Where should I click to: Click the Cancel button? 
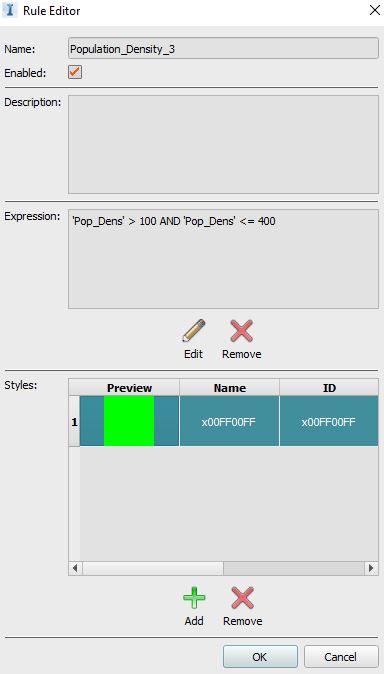341,656
